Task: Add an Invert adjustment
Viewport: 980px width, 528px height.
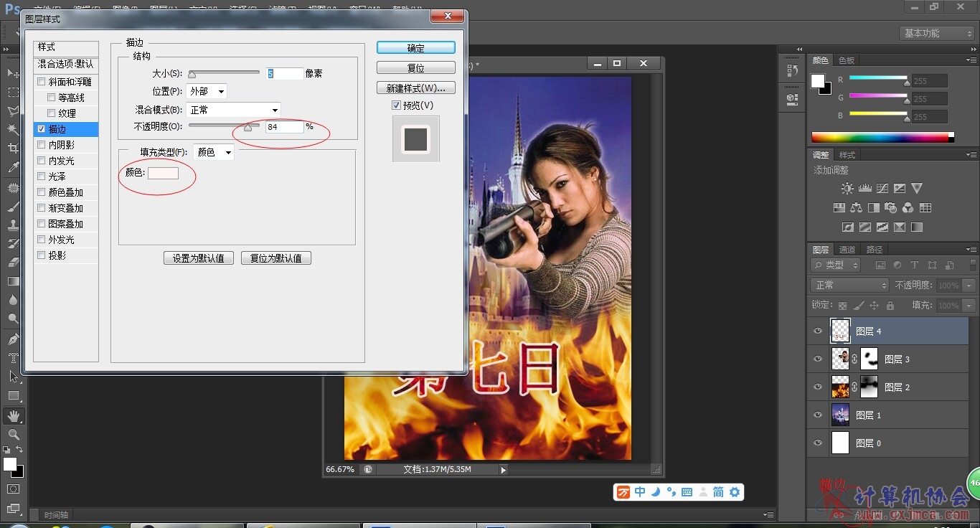Action: [x=848, y=227]
